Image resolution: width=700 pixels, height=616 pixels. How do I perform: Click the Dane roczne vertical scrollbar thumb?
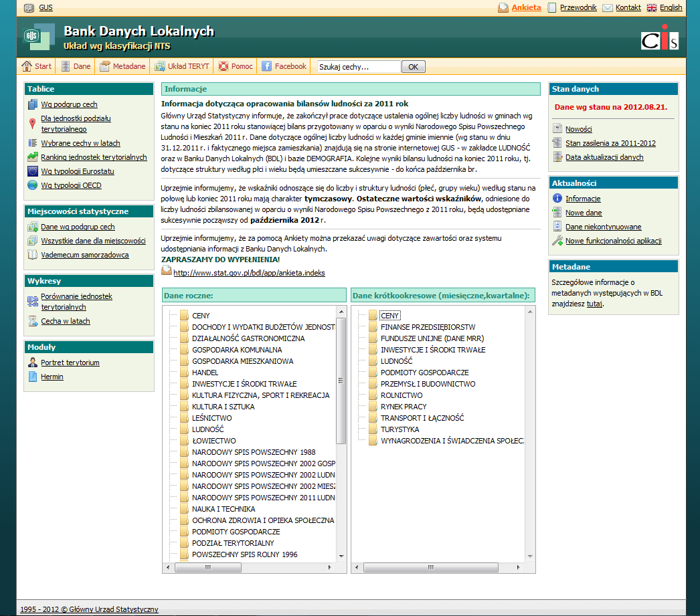click(341, 381)
